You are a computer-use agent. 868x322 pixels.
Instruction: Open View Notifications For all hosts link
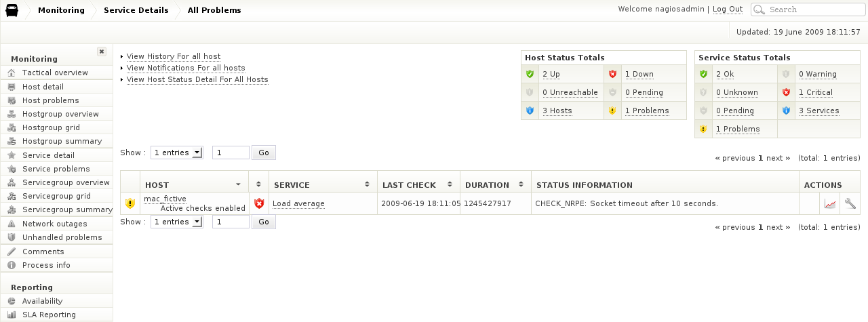(x=186, y=68)
